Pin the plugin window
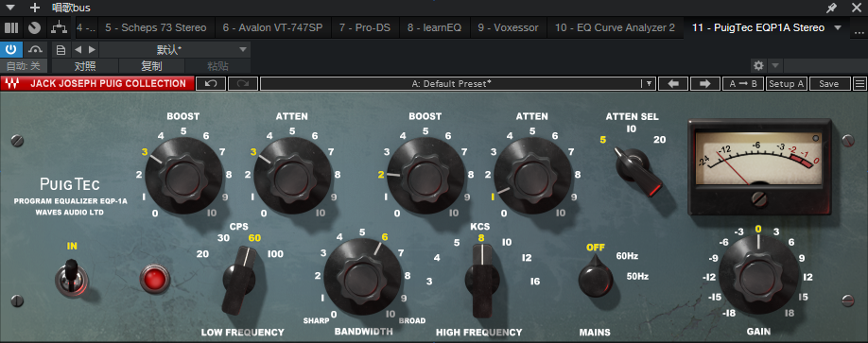Image resolution: width=868 pixels, height=343 pixels. point(831,8)
